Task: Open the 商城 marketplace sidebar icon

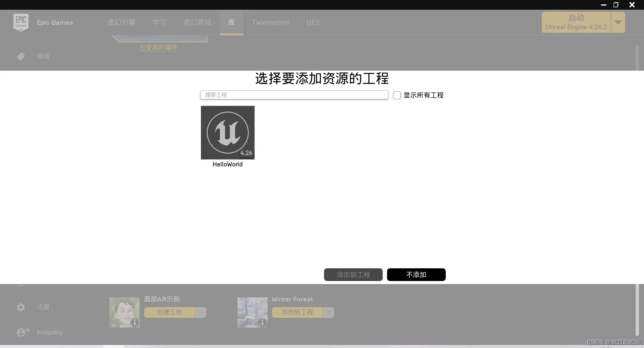Action: click(20, 56)
